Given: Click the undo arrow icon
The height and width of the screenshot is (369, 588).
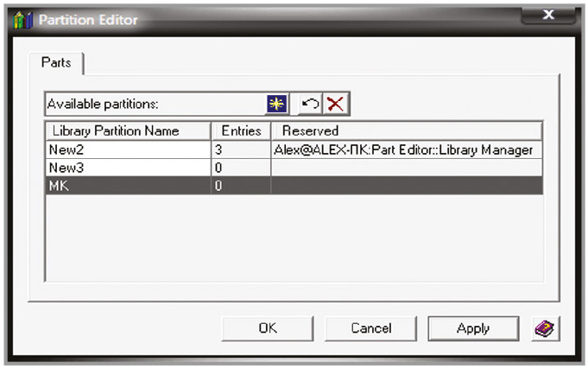Looking at the screenshot, I should (x=309, y=104).
